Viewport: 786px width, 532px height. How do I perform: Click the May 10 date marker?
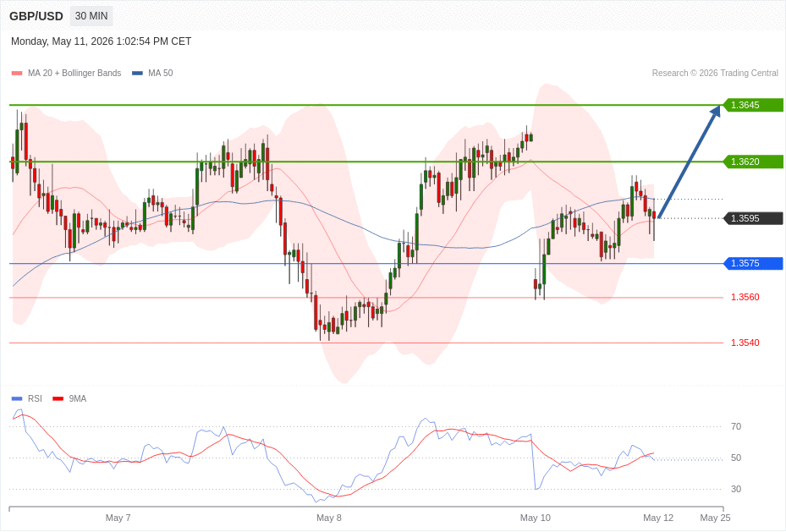pyautogui.click(x=535, y=518)
